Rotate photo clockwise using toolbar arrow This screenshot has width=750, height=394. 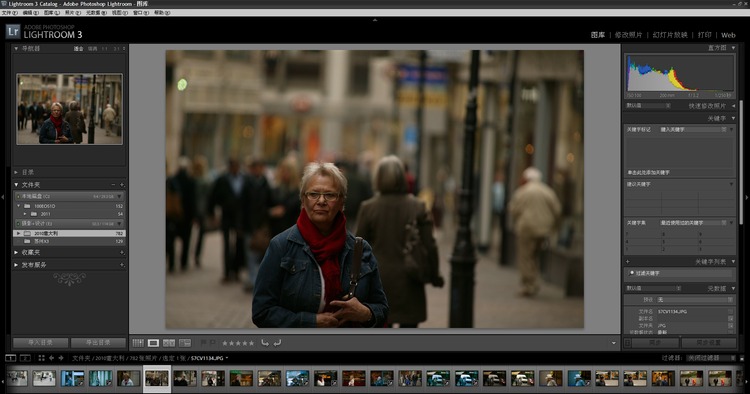pyautogui.click(x=277, y=343)
